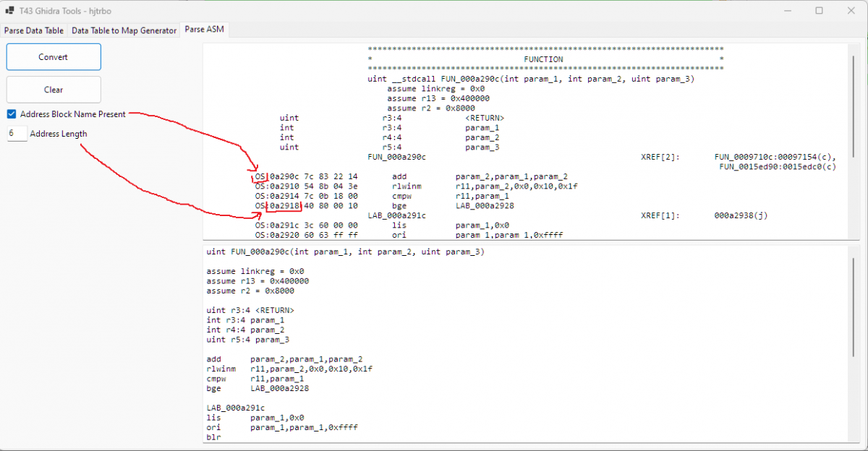Click the T43 Ghidra Tools app icon
Image resolution: width=868 pixels, height=451 pixels.
(x=10, y=11)
